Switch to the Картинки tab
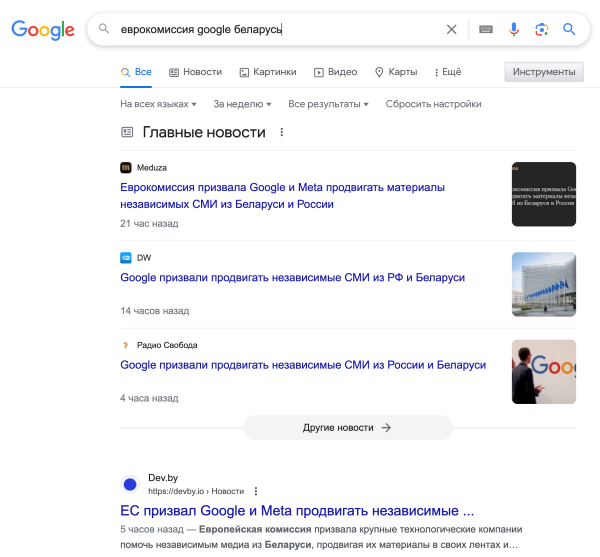 pos(267,72)
